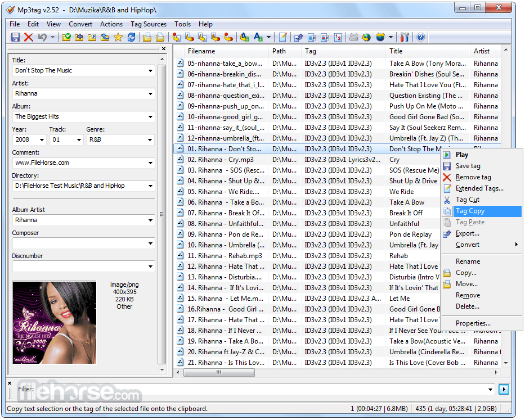This screenshot has height=420, width=525.
Task: Open Options via the toolbar icon
Action: (x=405, y=37)
